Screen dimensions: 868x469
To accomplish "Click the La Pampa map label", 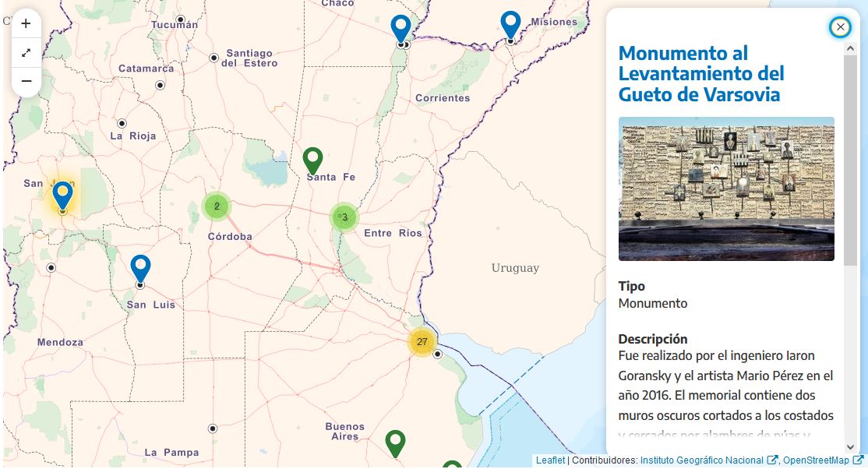I will (x=171, y=453).
